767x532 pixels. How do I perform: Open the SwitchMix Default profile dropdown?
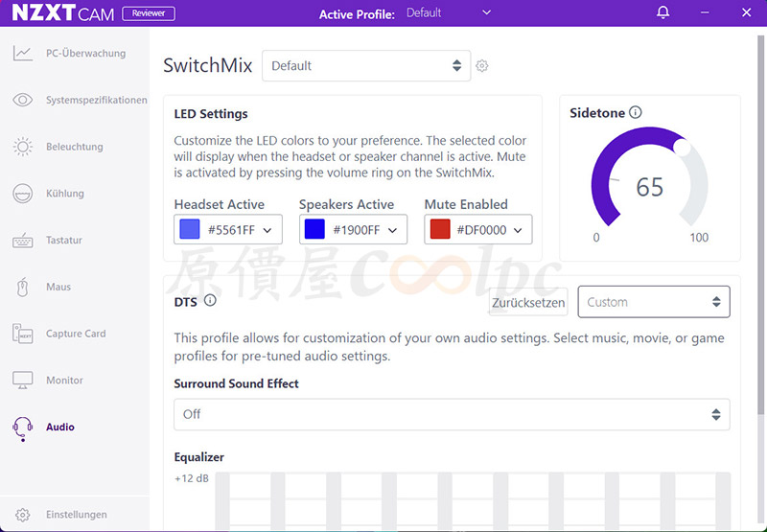tap(366, 65)
